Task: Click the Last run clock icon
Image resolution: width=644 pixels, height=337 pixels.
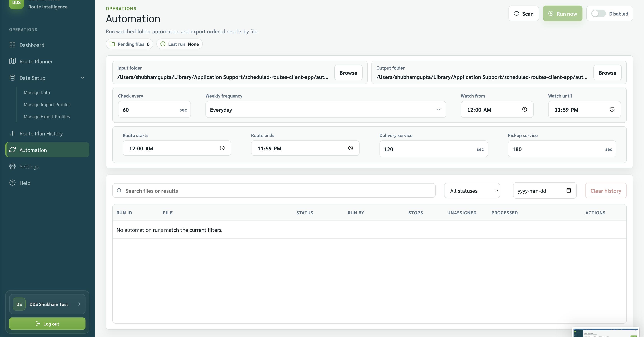Action: [x=163, y=44]
